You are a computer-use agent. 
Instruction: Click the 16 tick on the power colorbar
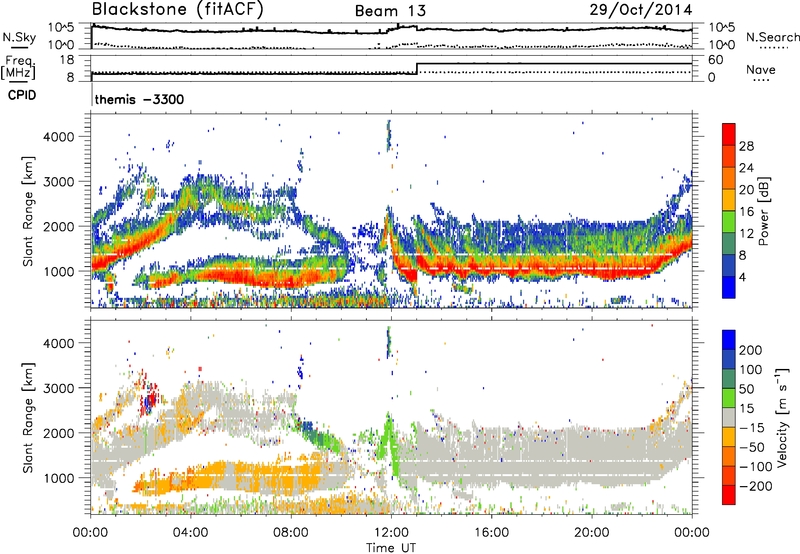tap(746, 212)
